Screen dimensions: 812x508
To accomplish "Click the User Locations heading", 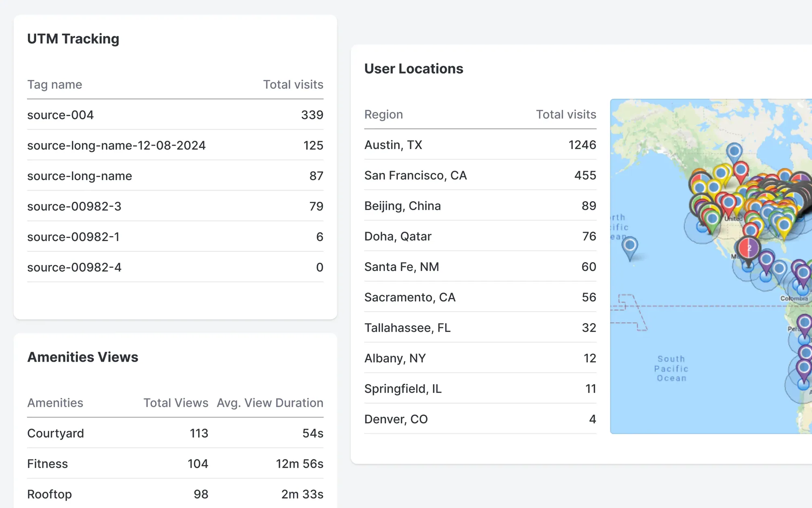I will 414,69.
